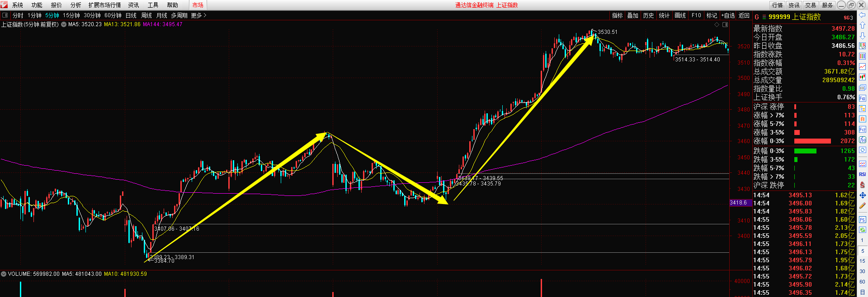The image size is (868, 297).
Task: Click the F10 company info sidebar icon
Action: (862, 98)
